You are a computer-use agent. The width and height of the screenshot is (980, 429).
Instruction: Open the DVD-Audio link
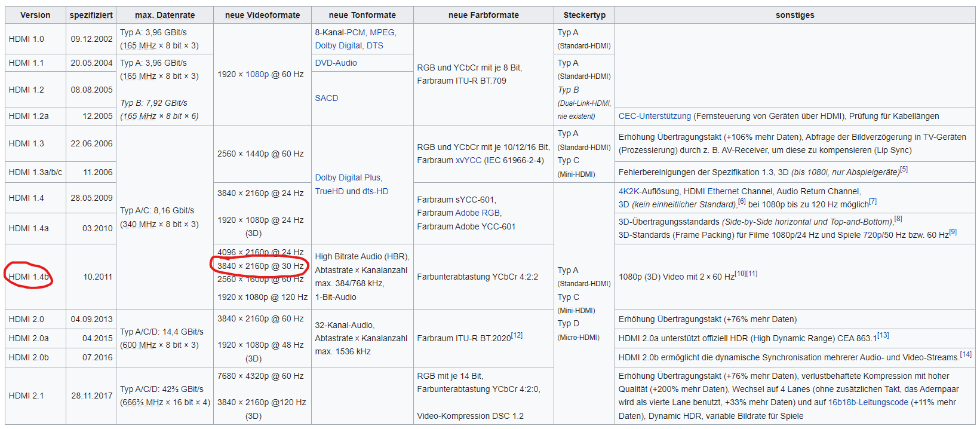tap(336, 63)
